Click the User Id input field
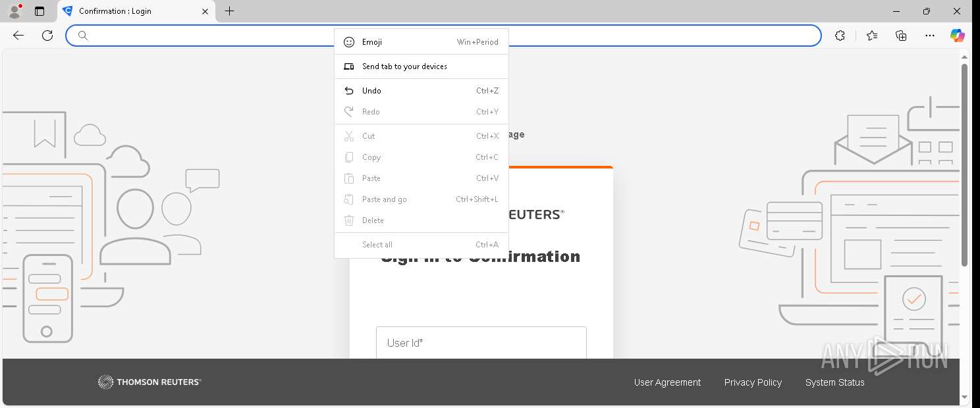Image resolution: width=980 pixels, height=408 pixels. point(481,342)
